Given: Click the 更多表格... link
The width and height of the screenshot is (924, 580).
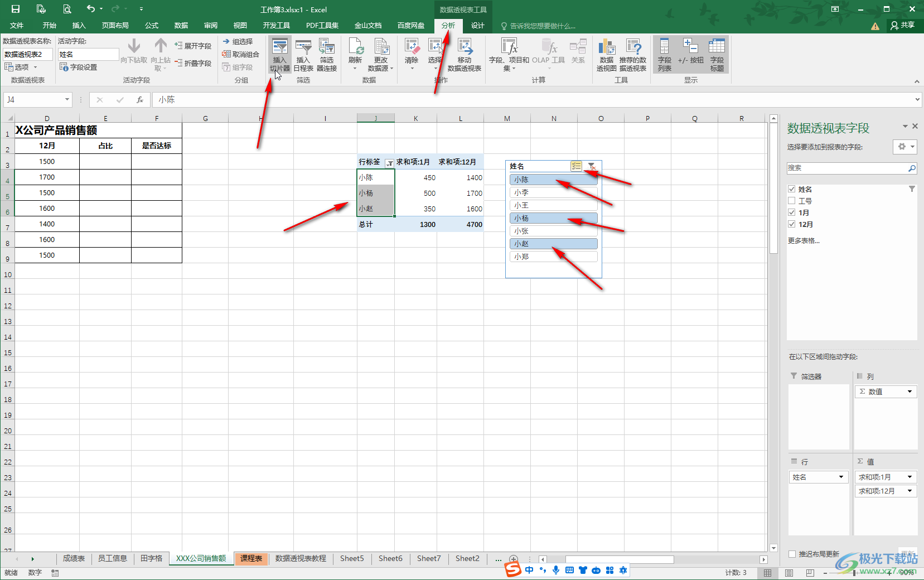Looking at the screenshot, I should (x=804, y=240).
